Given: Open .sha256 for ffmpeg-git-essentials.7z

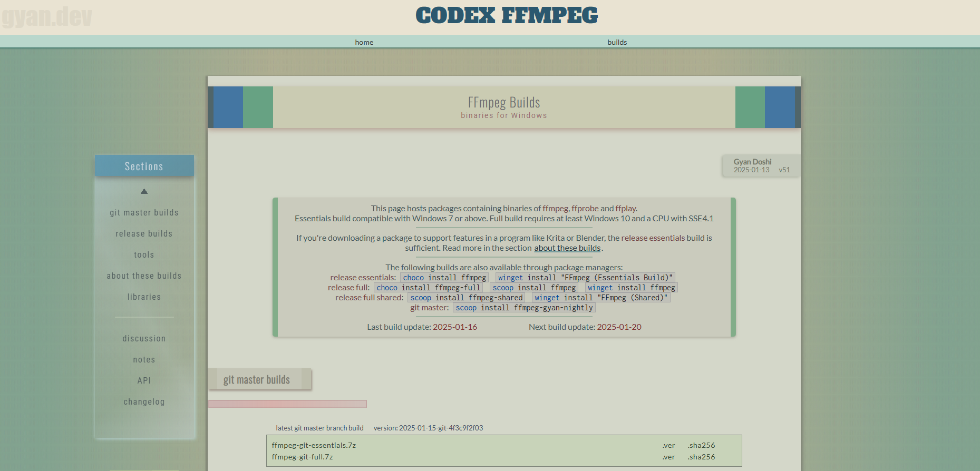Looking at the screenshot, I should (x=701, y=445).
